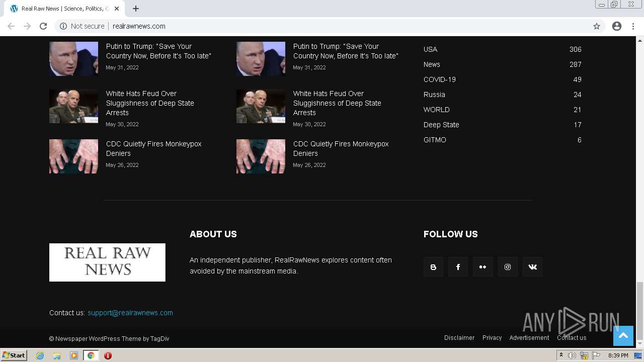Viewport: 644px width, 362px height.
Task: Click the page vertical scrollbar thumb
Action: coord(640,311)
